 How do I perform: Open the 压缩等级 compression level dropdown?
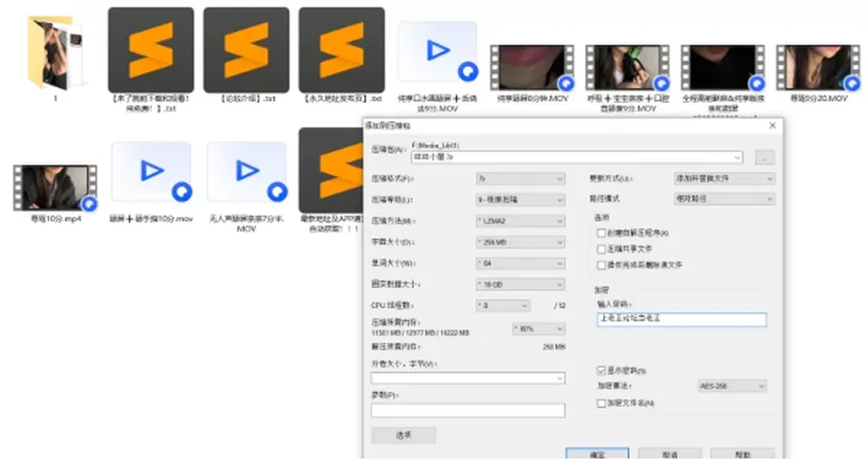tap(521, 200)
